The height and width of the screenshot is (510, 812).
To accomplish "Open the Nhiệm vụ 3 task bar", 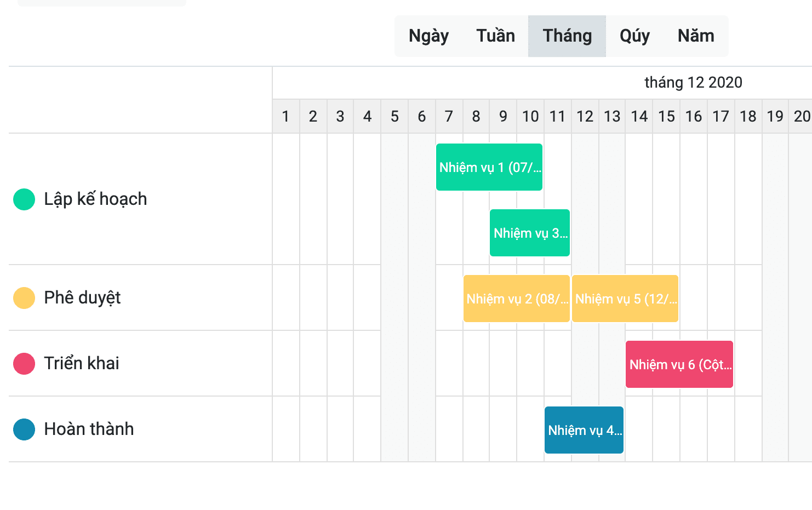I will tap(530, 233).
